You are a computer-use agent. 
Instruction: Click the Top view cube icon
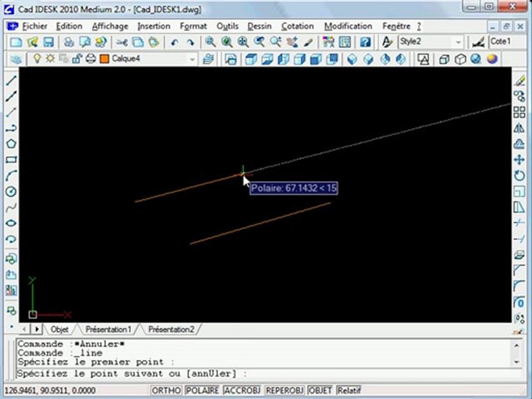pyautogui.click(x=251, y=59)
